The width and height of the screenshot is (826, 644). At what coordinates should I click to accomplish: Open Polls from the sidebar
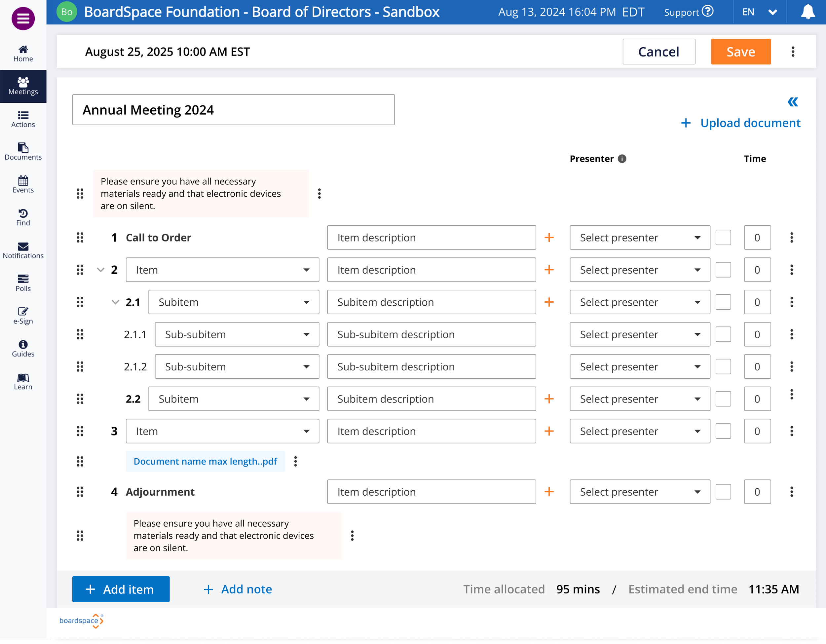[x=23, y=283]
